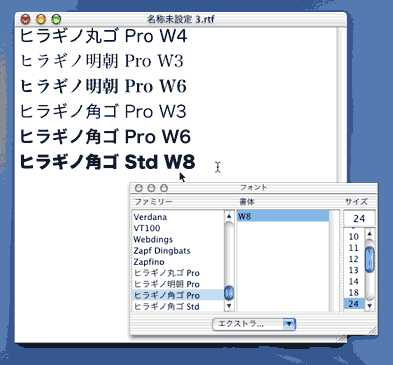This screenshot has width=393, height=365.
Task: Open the エクストラ... popup menu
Action: [254, 324]
